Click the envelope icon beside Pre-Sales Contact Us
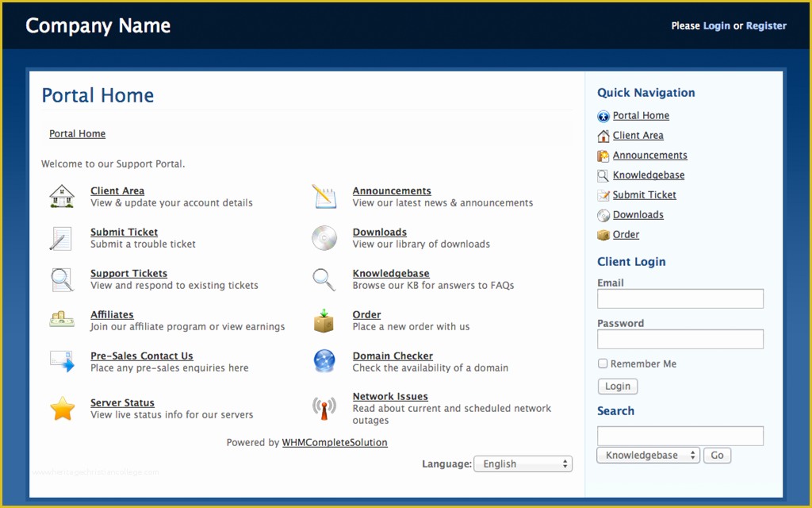The width and height of the screenshot is (812, 508). point(62,361)
